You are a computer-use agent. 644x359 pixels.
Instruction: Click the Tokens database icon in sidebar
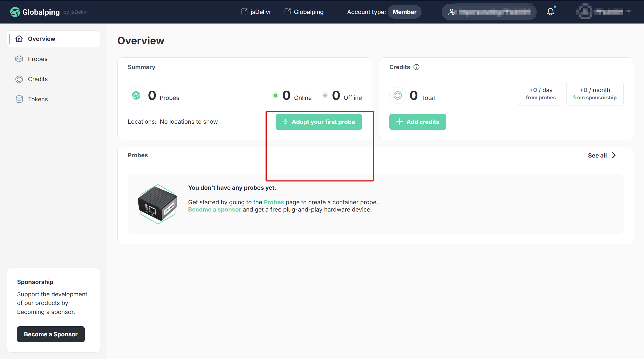click(19, 99)
